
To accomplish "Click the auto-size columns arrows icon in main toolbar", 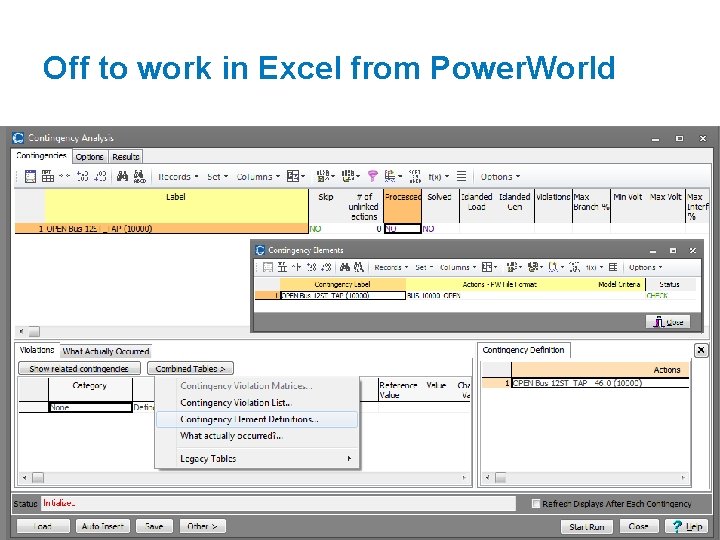I will (x=65, y=176).
